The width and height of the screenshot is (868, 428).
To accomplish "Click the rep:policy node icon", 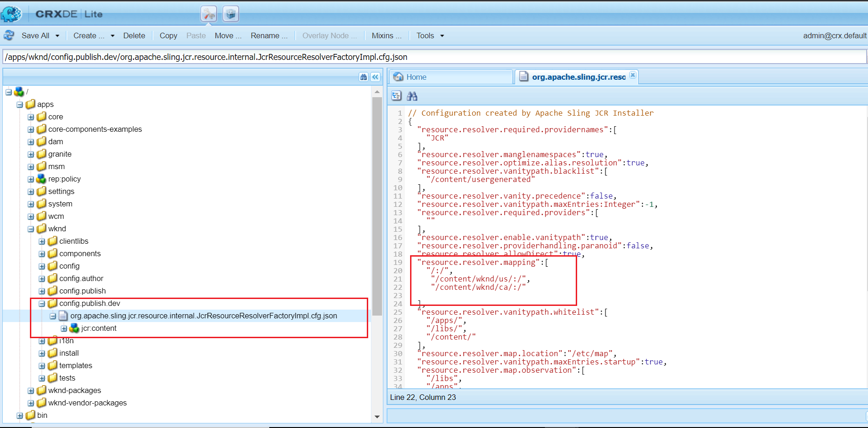I will [41, 179].
